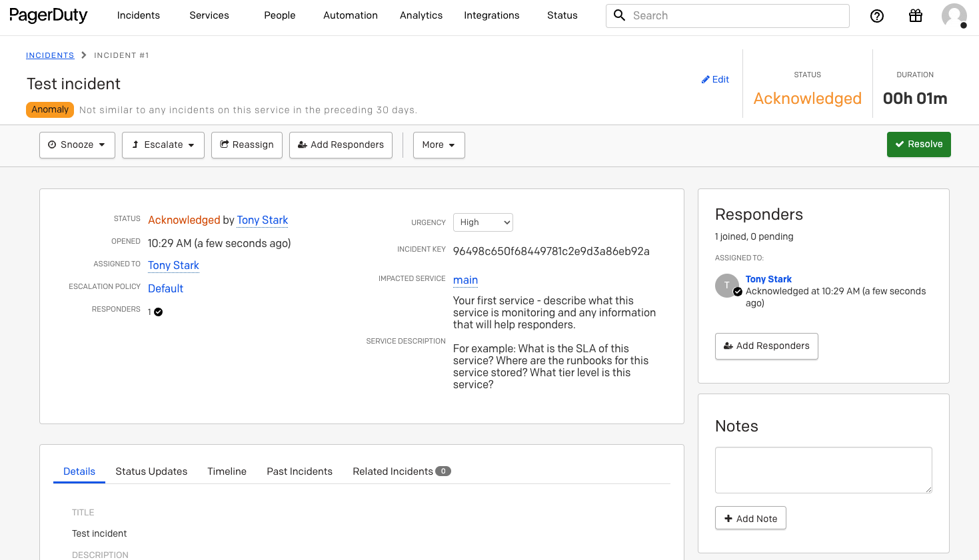Click the responders checkmark icon beside count
Viewport: 979px width, 560px height.
pyautogui.click(x=159, y=312)
